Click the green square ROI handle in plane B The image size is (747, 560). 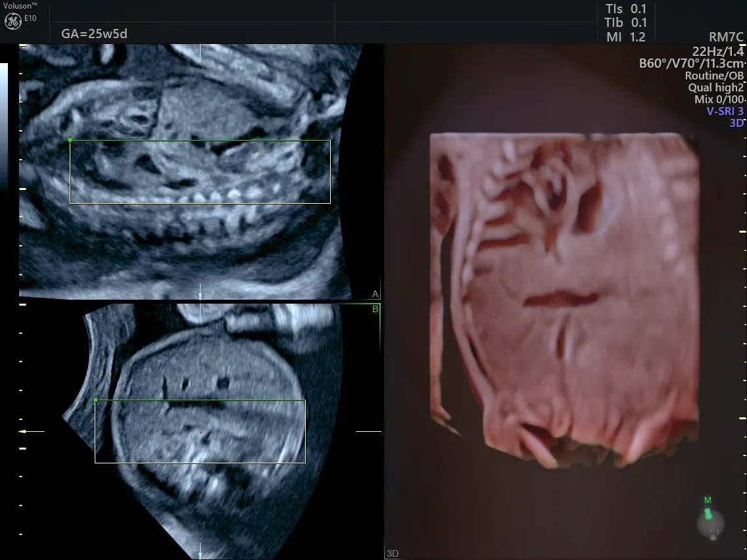pos(95,400)
